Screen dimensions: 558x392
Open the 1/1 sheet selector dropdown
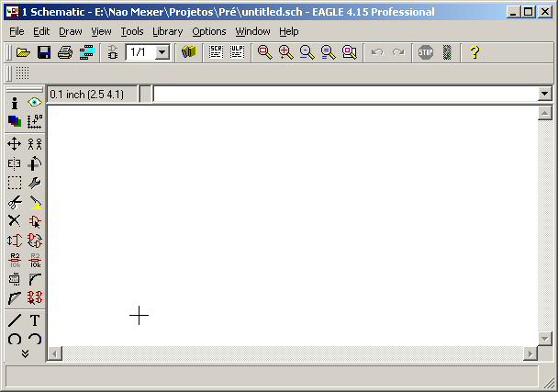coord(162,52)
